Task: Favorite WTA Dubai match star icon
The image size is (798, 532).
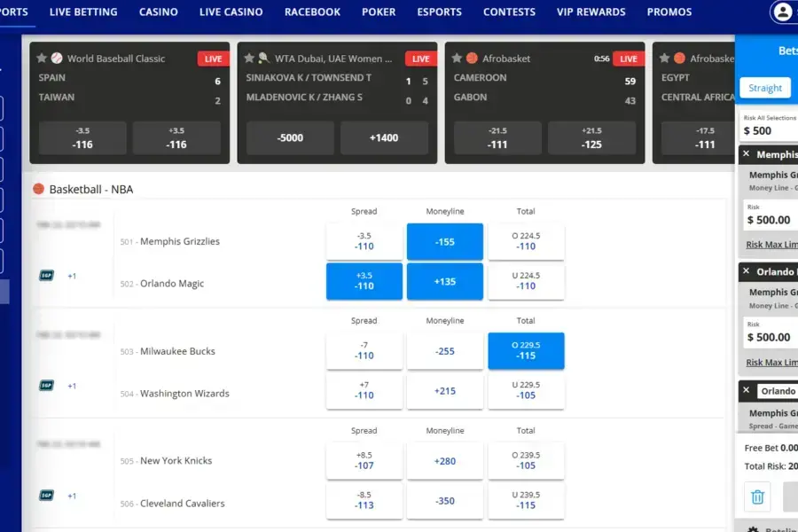Action: [x=249, y=58]
